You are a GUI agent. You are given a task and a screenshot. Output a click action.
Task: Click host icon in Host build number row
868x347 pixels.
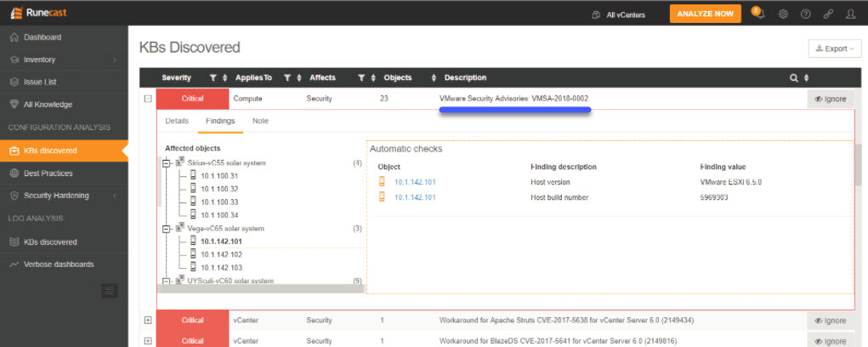(382, 196)
